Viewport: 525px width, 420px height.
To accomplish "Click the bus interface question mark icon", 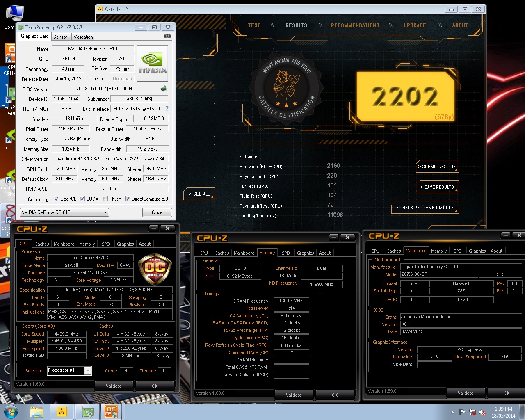I will pos(167,109).
